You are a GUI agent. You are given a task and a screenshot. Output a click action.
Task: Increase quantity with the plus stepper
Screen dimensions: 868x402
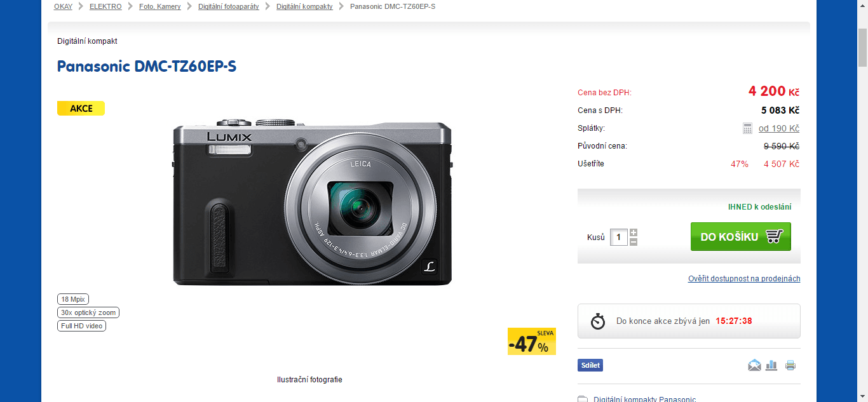[x=634, y=232]
